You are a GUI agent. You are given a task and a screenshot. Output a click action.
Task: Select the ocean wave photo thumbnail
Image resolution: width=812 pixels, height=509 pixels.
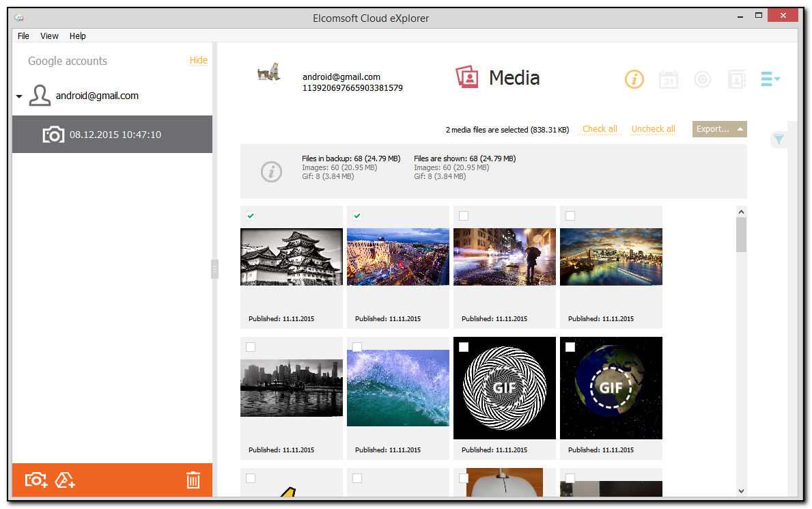coord(397,387)
